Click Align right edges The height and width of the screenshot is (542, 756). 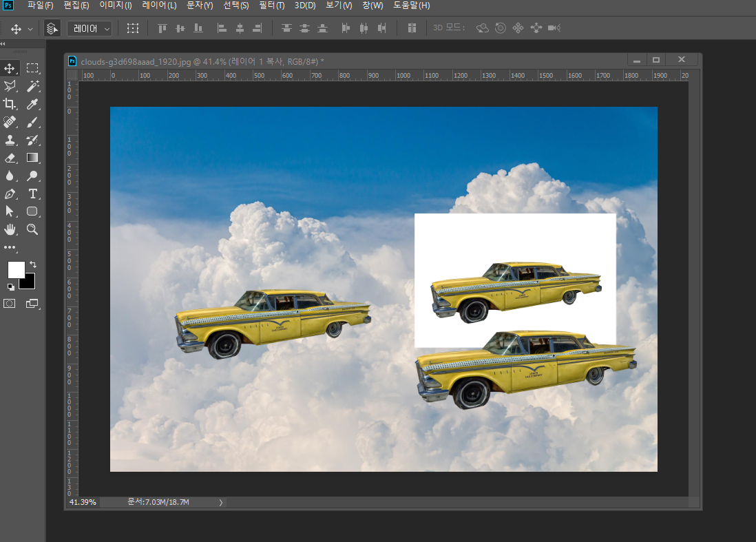click(x=258, y=28)
